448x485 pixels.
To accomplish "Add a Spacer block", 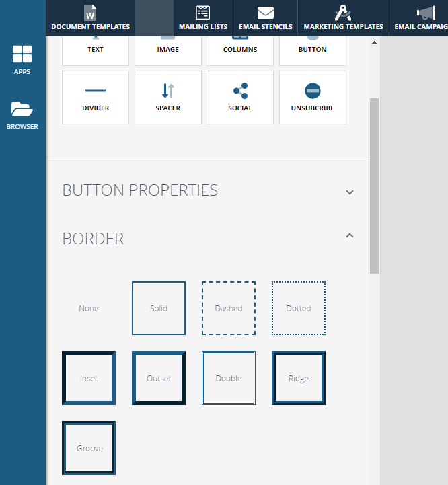I will [x=168, y=98].
